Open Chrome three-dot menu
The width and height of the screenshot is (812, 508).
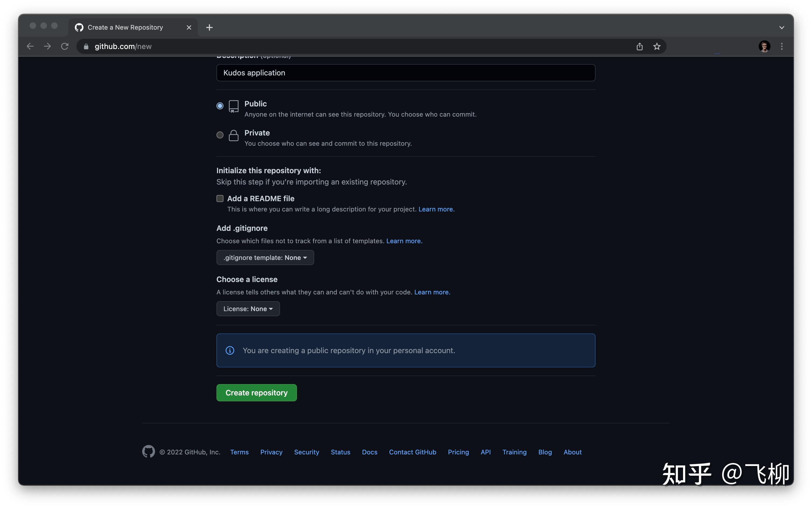pyautogui.click(x=782, y=46)
